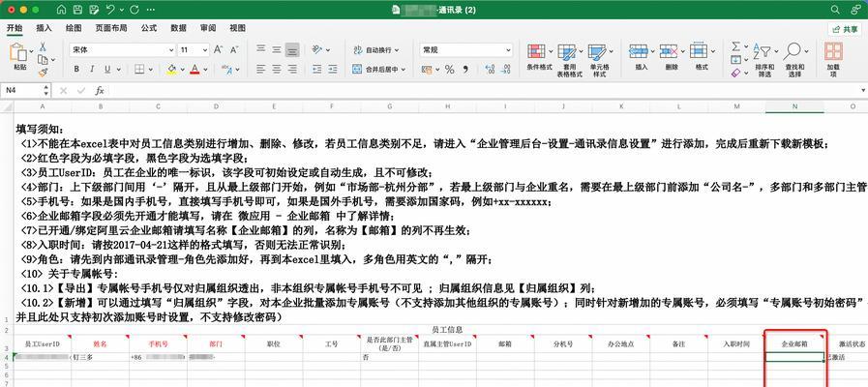This screenshot has height=387, width=868.
Task: Apply yellow fill color bucket
Action: tap(171, 70)
